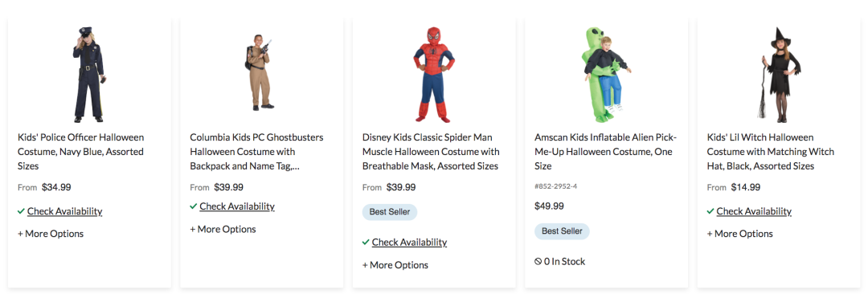
Task: Check Availability for Spider Man costume
Action: point(409,242)
